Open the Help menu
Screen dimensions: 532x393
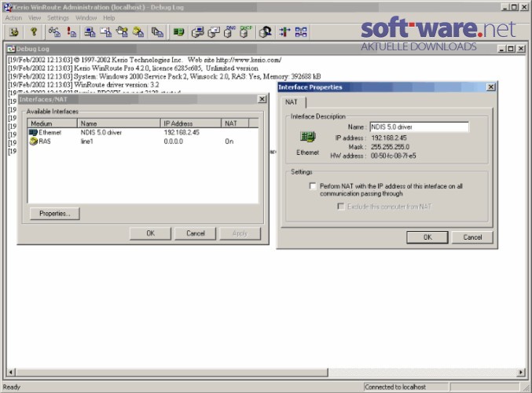[x=109, y=18]
